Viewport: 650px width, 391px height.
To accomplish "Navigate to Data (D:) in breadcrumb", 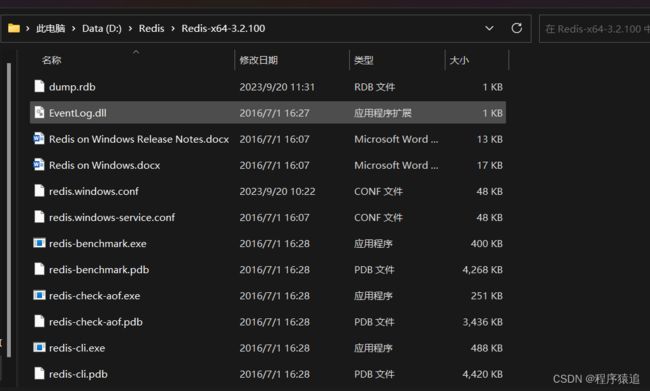I will pos(102,28).
